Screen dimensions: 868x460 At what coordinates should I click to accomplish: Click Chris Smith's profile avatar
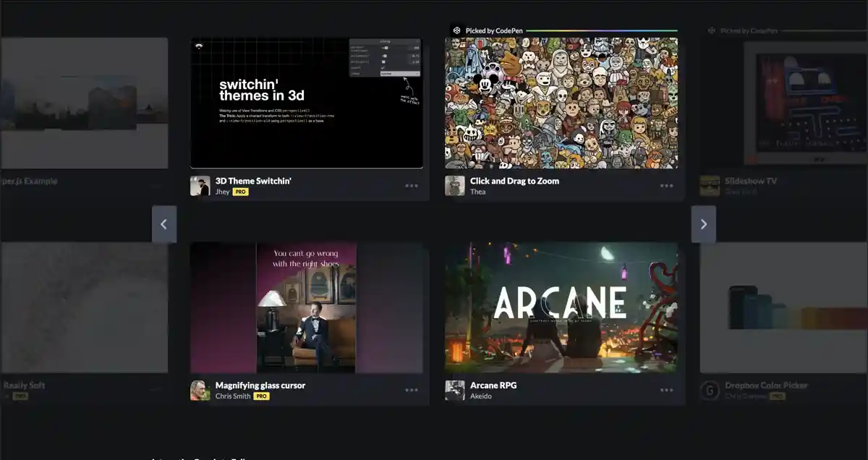[x=200, y=391]
